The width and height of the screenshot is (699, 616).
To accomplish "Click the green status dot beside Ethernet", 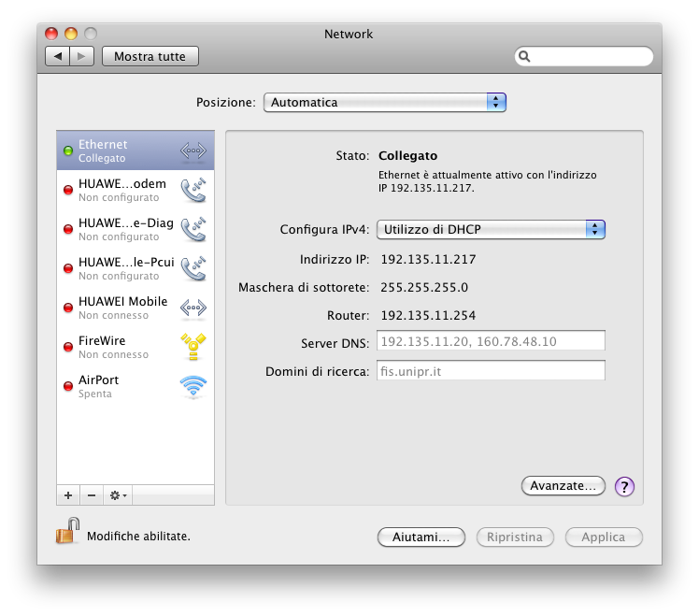I will (68, 150).
